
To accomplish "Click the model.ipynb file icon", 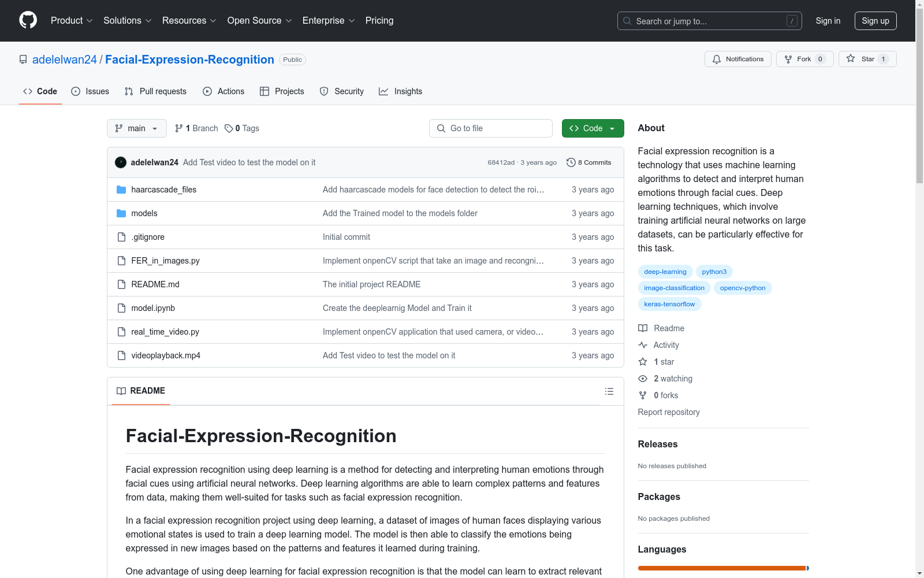I will click(x=121, y=308).
